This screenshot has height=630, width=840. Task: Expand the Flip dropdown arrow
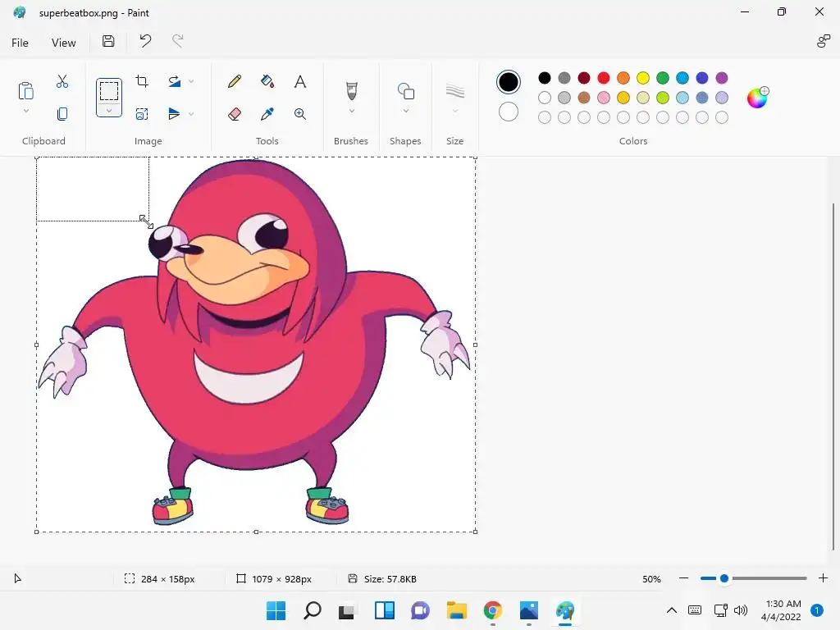(x=191, y=113)
